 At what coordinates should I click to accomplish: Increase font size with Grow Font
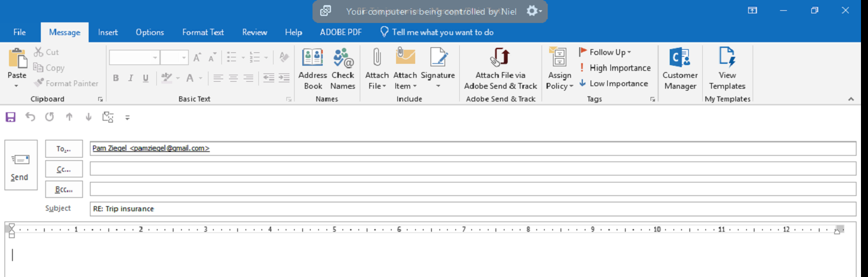[197, 58]
